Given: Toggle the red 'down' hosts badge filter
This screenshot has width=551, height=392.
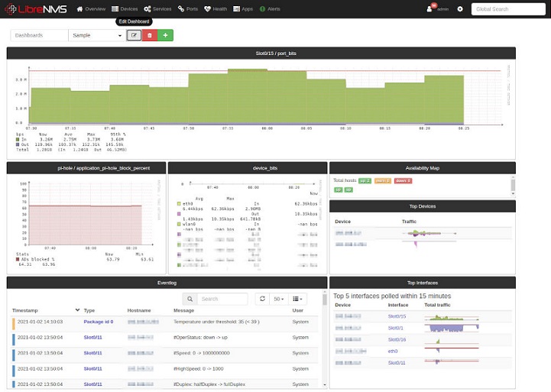Looking at the screenshot, I should click(403, 180).
